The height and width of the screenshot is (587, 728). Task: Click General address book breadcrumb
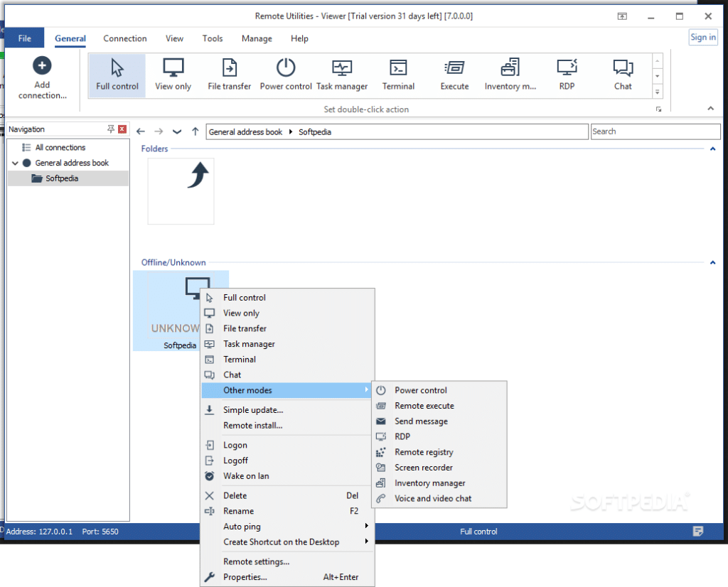tap(245, 132)
